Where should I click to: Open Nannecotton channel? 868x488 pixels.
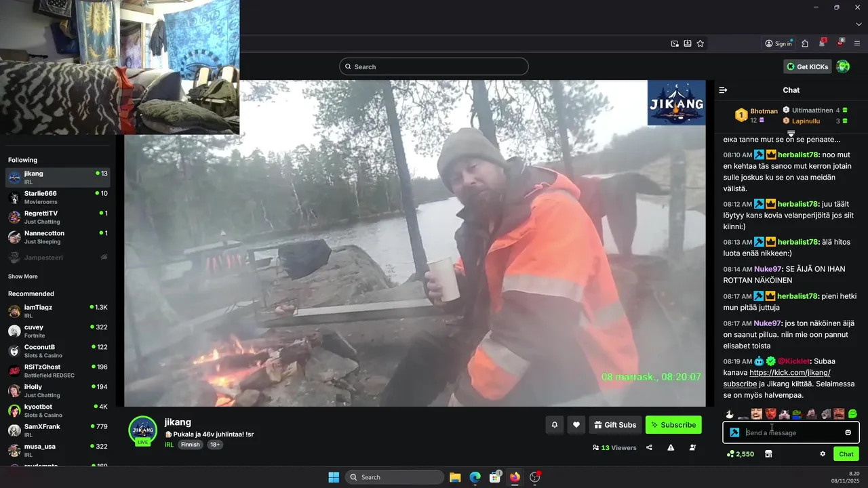pos(58,237)
